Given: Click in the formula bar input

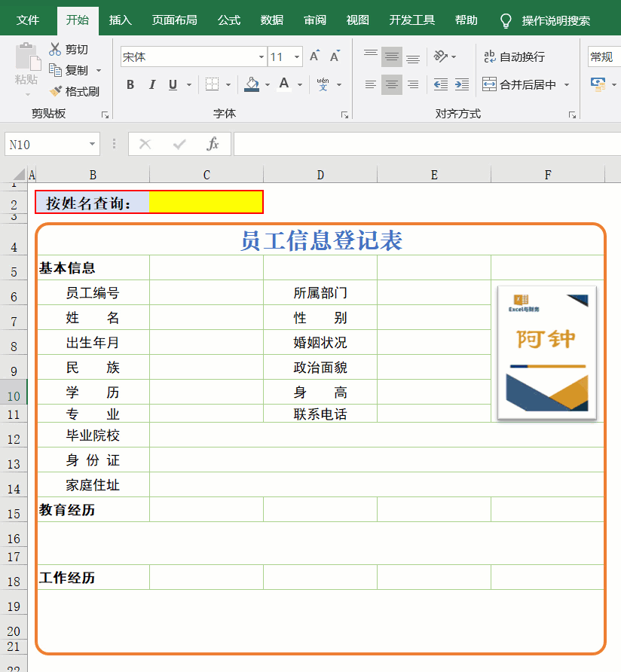Looking at the screenshot, I should 427,144.
